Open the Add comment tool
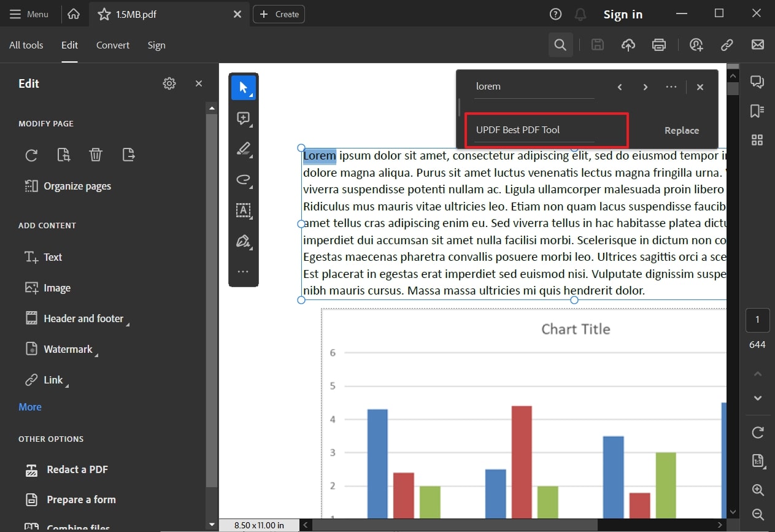This screenshot has height=532, width=775. click(x=244, y=118)
